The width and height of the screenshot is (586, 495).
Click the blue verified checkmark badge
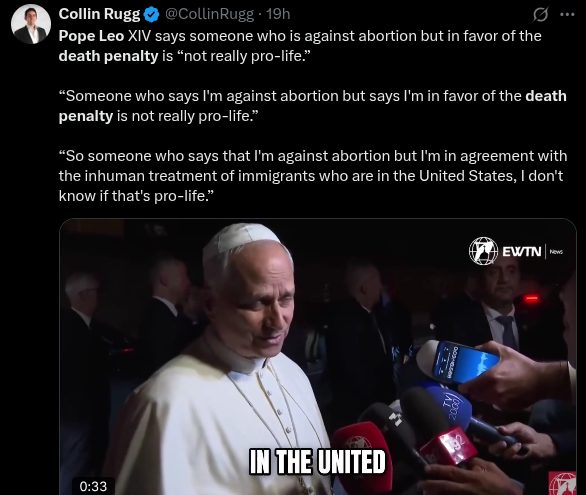coord(151,15)
